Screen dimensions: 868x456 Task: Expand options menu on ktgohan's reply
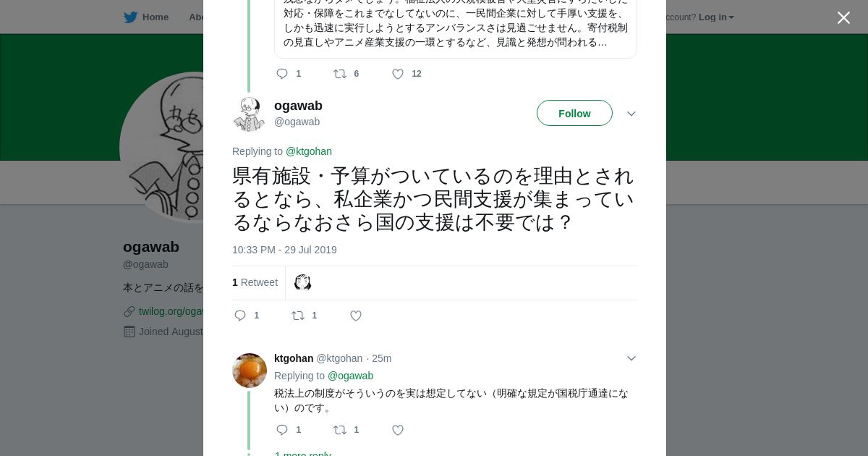pos(631,358)
